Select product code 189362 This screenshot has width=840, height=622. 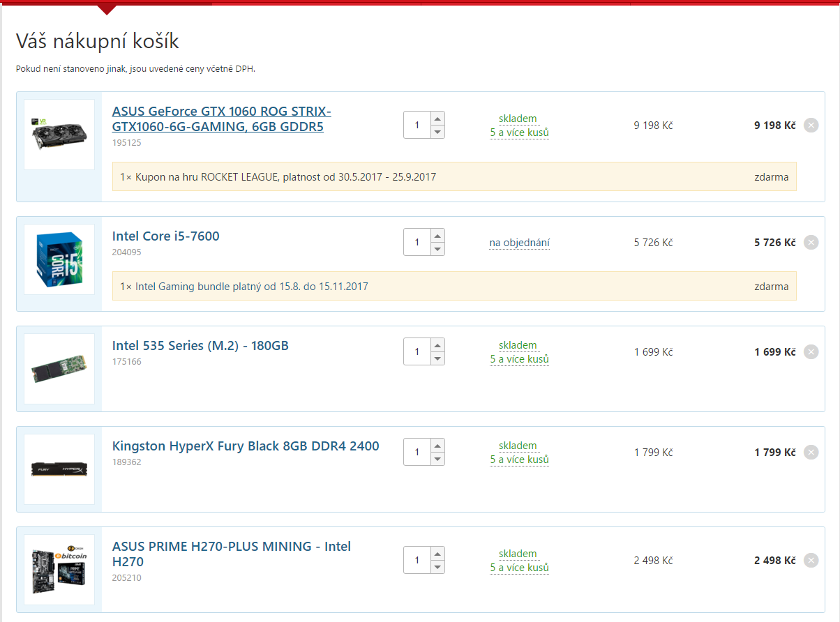point(126,462)
